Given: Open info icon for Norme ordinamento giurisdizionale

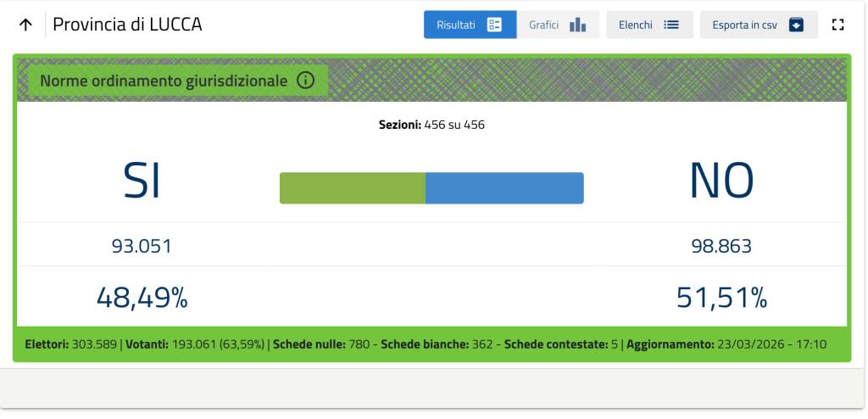Looking at the screenshot, I should point(305,81).
